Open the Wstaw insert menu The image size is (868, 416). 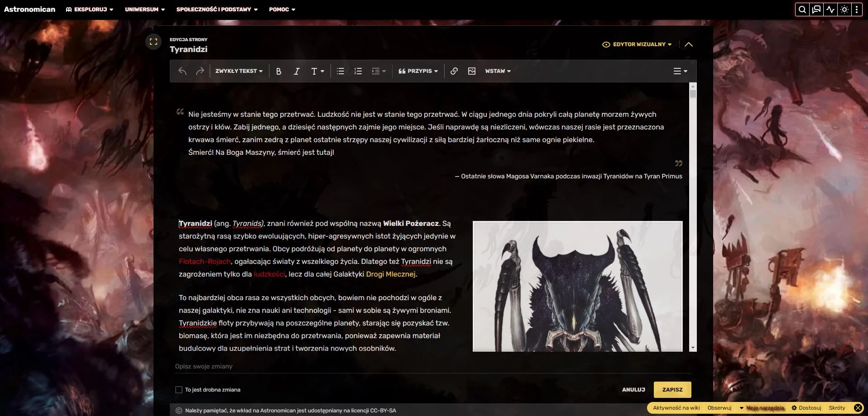pos(498,71)
